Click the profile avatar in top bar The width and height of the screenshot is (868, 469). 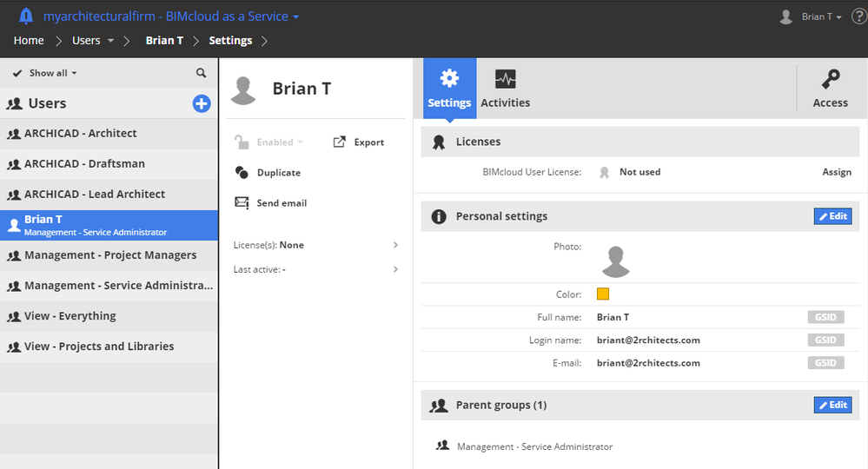[x=786, y=17]
